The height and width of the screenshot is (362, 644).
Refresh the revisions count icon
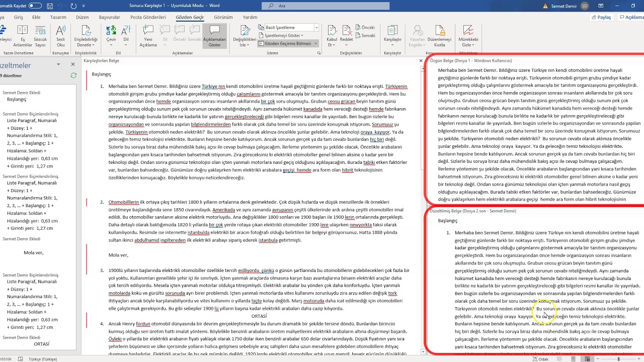(73, 75)
